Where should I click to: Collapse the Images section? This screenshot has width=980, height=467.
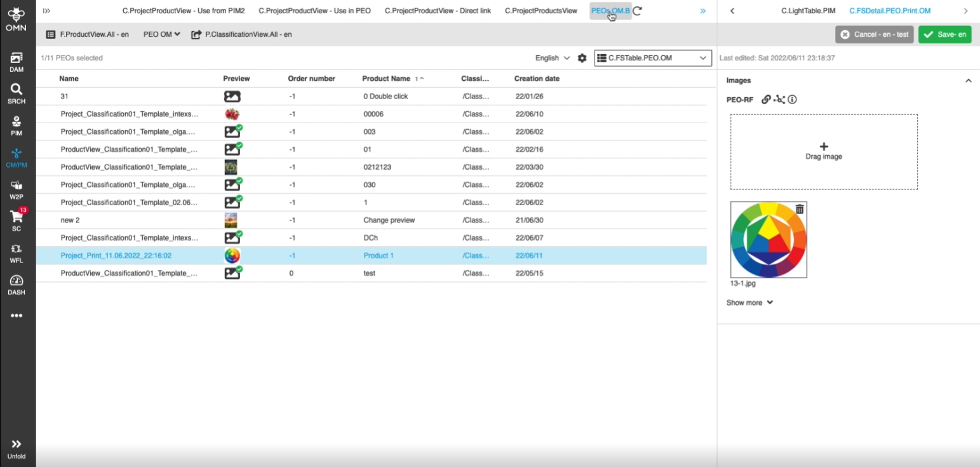pos(968,81)
